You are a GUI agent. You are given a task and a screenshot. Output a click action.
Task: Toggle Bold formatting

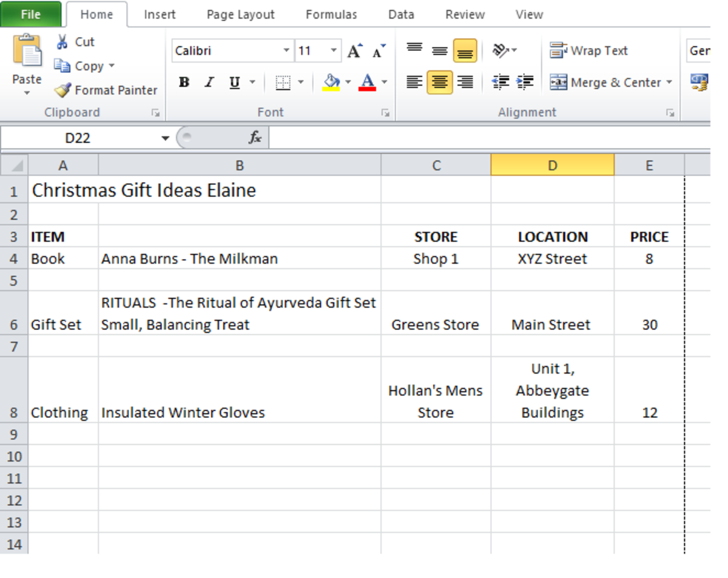(x=184, y=82)
